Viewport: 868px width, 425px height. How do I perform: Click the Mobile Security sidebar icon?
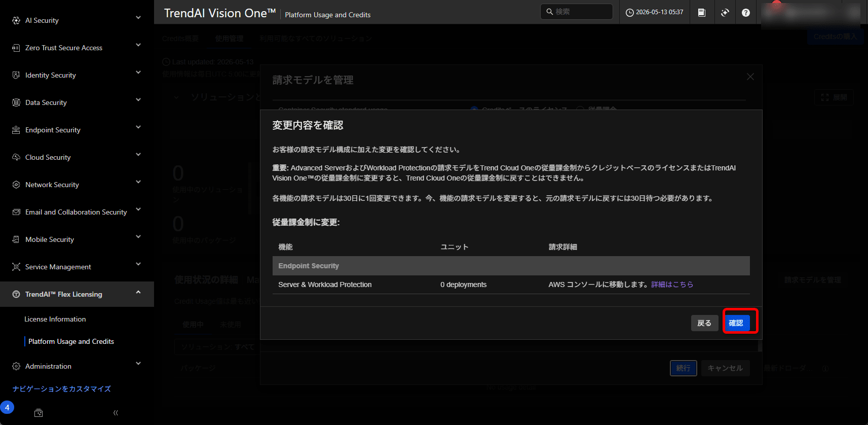pyautogui.click(x=16, y=239)
